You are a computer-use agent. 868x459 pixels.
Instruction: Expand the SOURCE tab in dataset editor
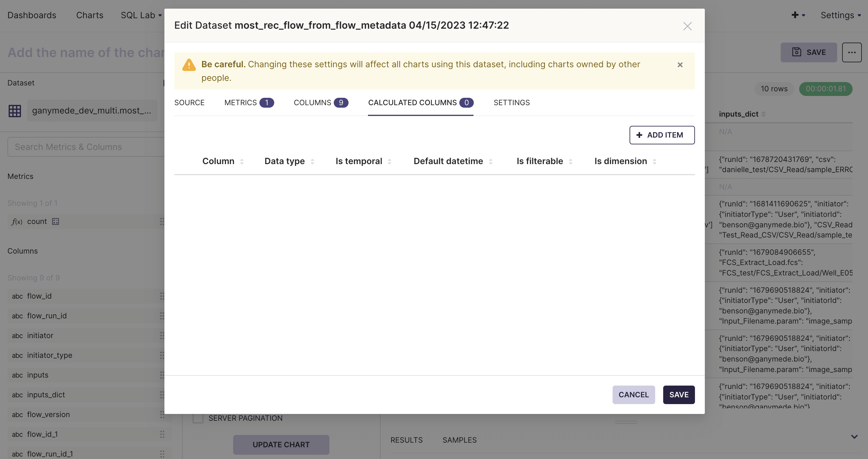(x=189, y=102)
